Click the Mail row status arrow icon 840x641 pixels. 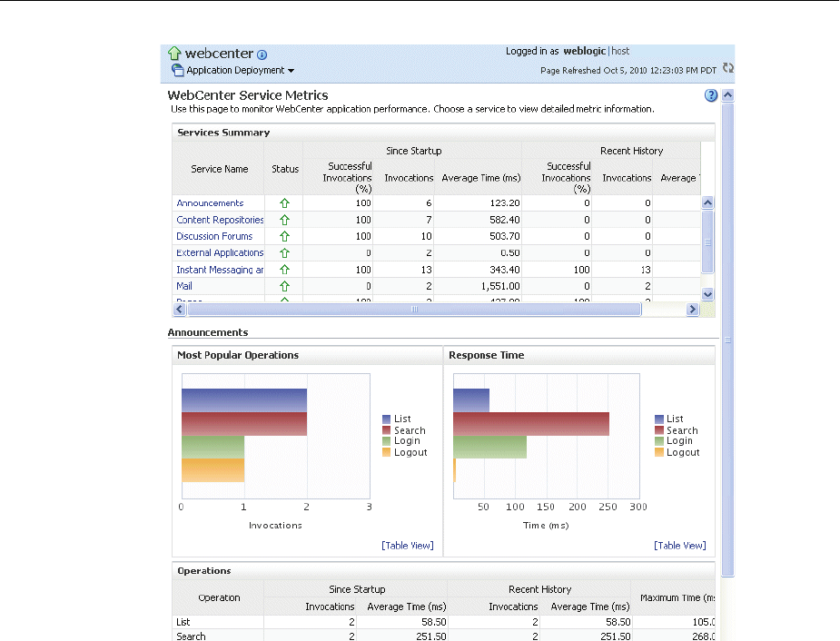[284, 286]
